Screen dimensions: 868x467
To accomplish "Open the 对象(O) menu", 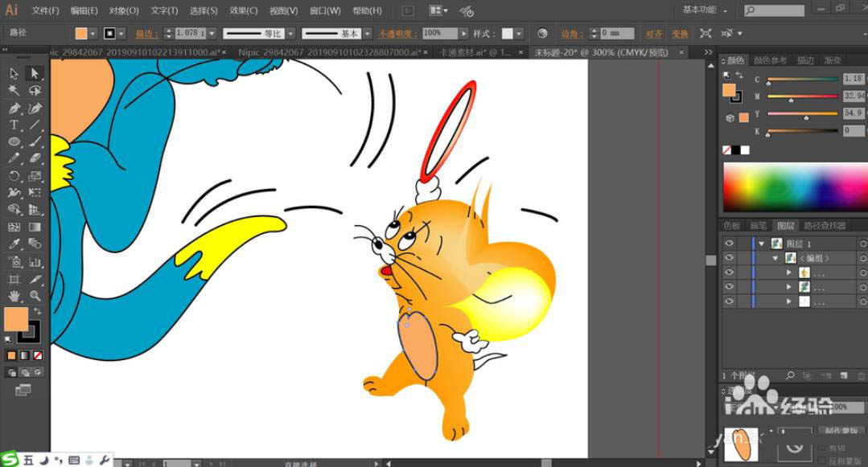I will pyautogui.click(x=124, y=10).
